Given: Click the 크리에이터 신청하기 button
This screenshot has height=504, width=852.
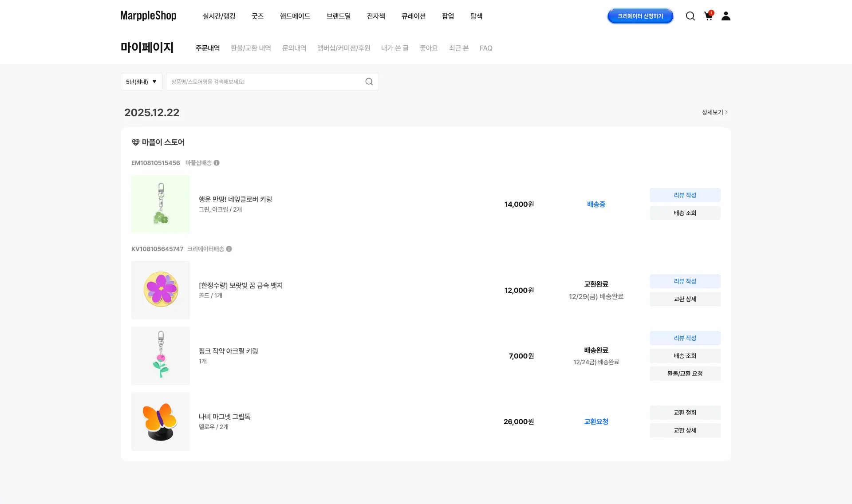Looking at the screenshot, I should 640,16.
